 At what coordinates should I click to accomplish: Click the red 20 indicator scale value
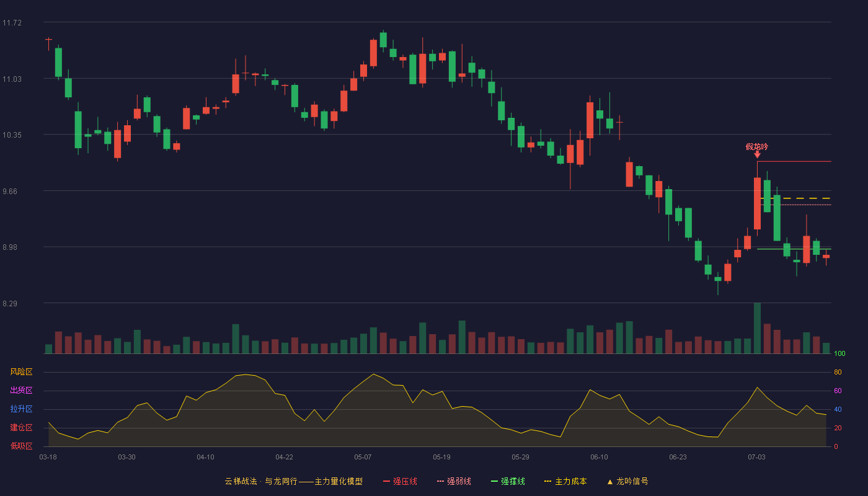pyautogui.click(x=838, y=428)
